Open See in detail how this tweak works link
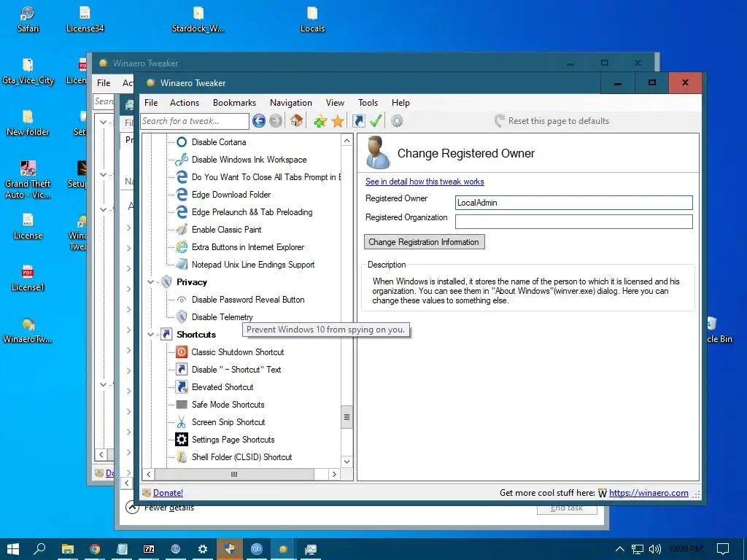747x560 pixels. pyautogui.click(x=425, y=182)
